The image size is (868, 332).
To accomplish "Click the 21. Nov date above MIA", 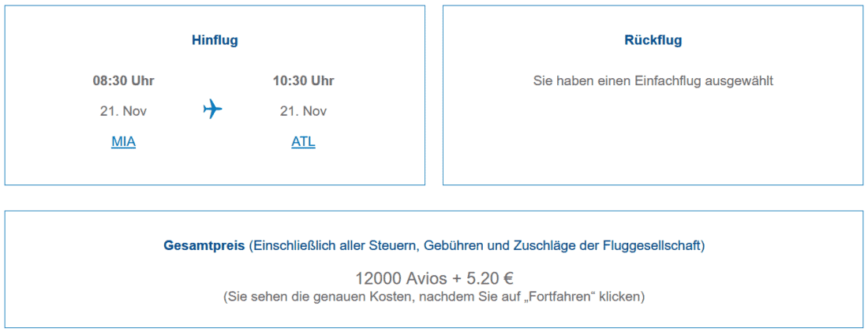I will tap(123, 111).
